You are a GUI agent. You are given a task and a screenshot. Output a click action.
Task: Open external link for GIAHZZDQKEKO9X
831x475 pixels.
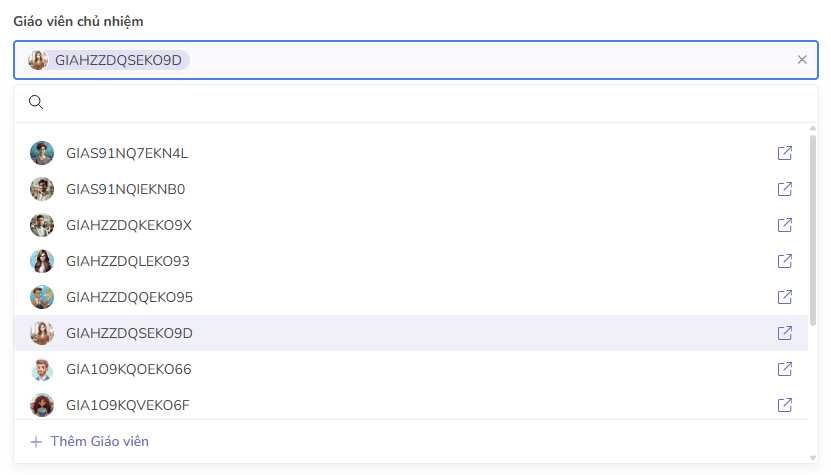click(785, 225)
